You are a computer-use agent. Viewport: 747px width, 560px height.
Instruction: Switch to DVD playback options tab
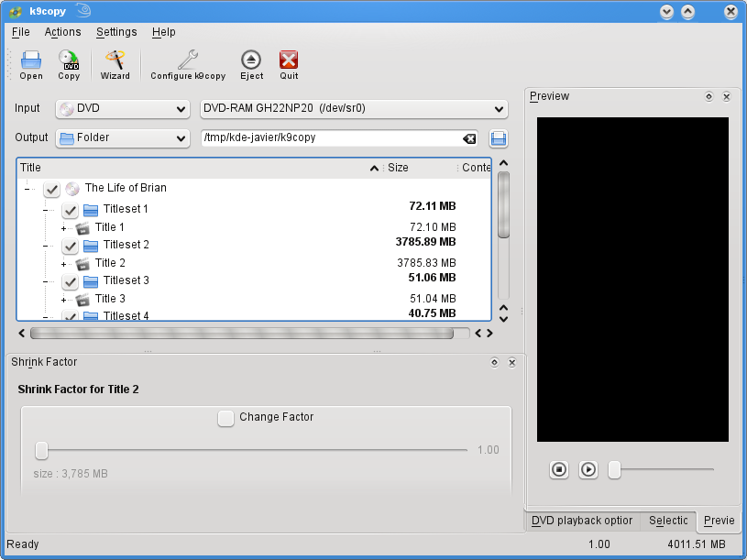tap(582, 521)
